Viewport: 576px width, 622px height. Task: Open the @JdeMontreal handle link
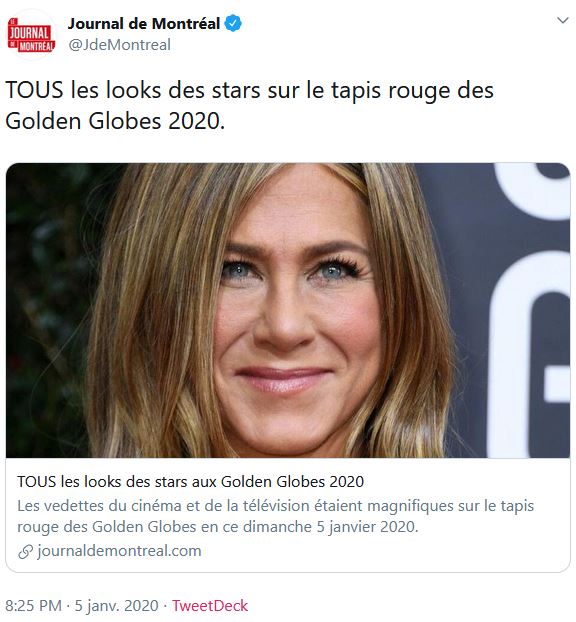point(119,44)
